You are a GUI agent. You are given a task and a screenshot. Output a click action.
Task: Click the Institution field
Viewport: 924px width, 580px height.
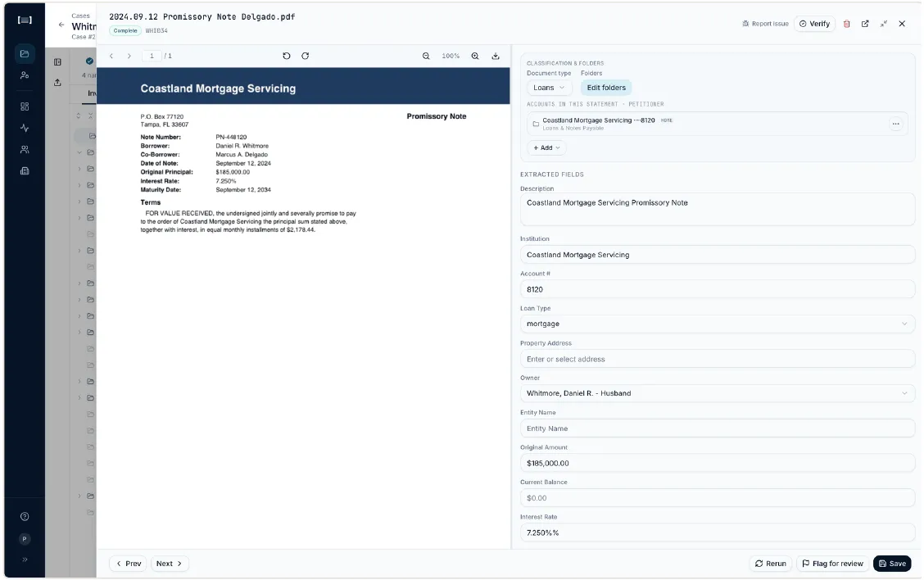pos(717,255)
